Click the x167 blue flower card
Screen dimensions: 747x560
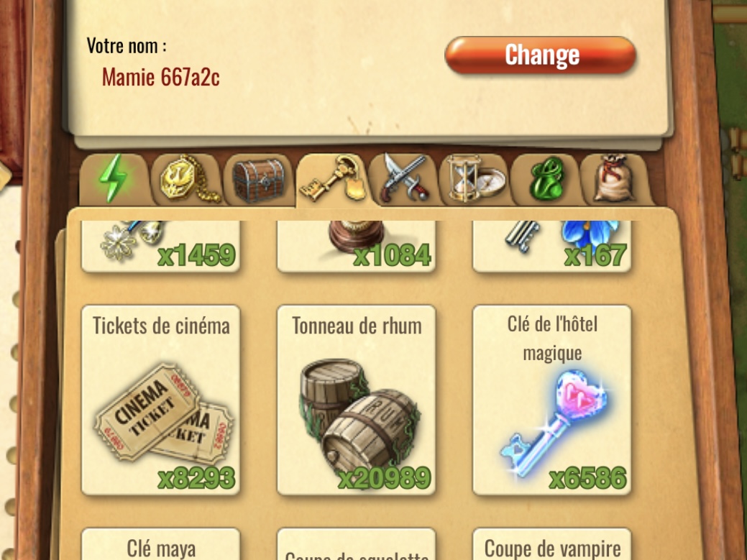(x=551, y=246)
